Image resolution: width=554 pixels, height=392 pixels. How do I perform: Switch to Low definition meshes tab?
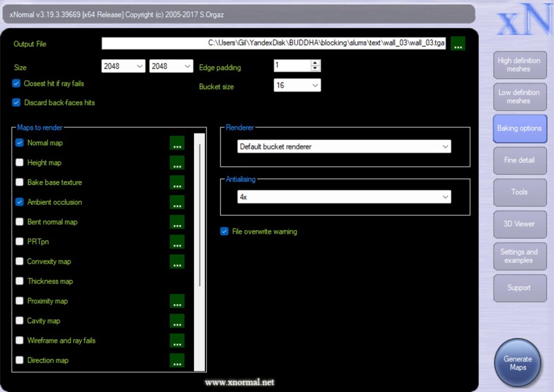(x=520, y=97)
